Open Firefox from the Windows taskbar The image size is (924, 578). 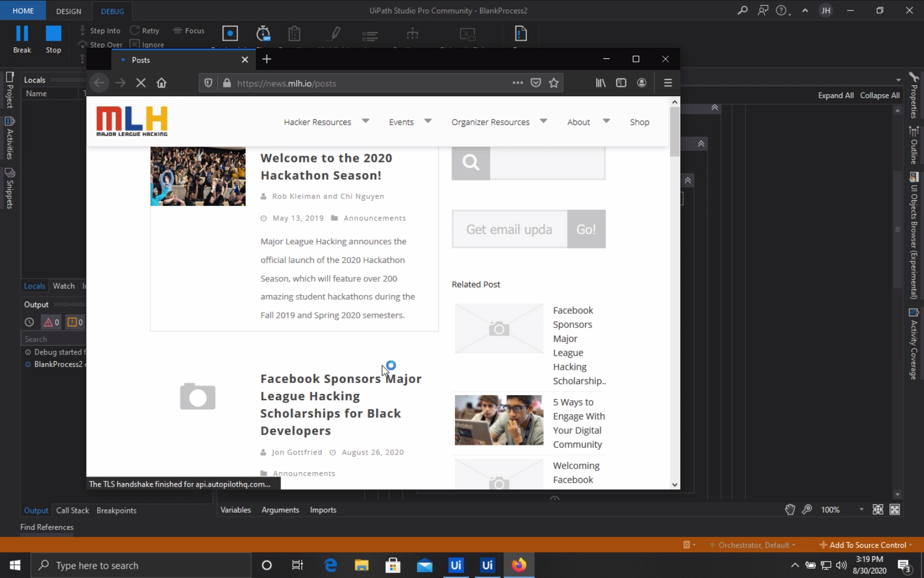click(x=519, y=565)
